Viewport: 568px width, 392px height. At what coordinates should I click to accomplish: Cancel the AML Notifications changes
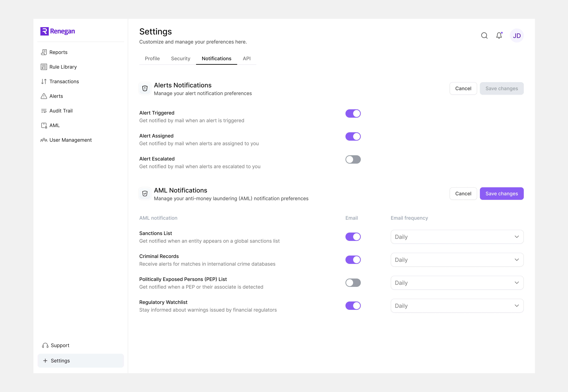[x=463, y=194]
